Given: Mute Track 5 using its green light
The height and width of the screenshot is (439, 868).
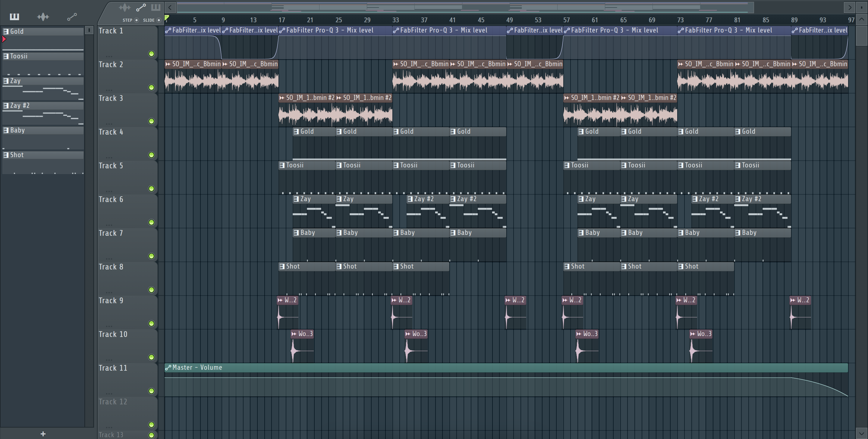Looking at the screenshot, I should [x=151, y=188].
